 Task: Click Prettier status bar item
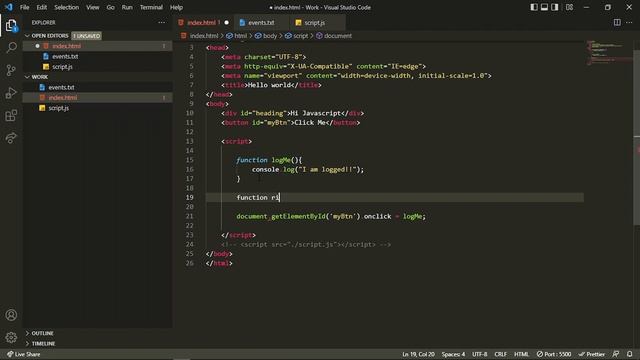click(592, 354)
